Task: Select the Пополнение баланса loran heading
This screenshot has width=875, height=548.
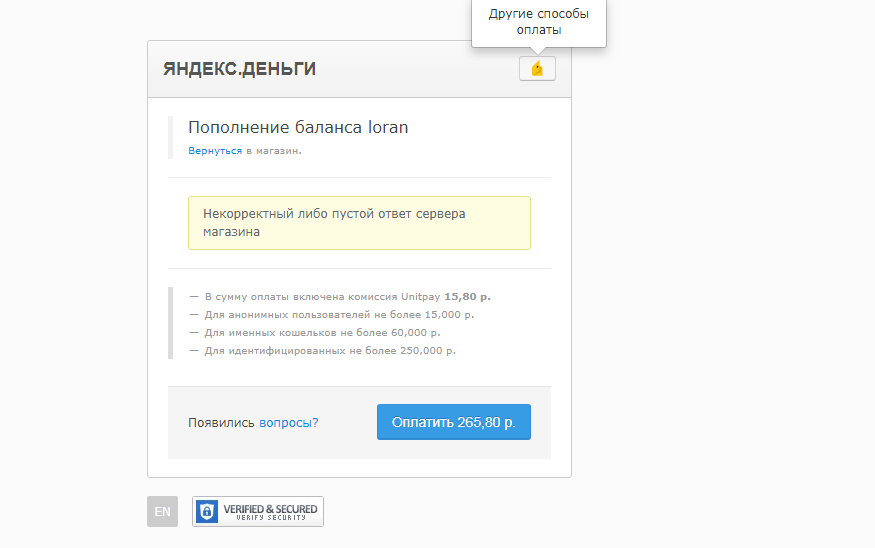Action: tap(298, 127)
